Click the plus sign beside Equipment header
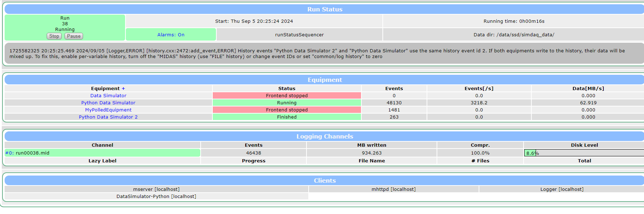644x214 pixels. 123,88
